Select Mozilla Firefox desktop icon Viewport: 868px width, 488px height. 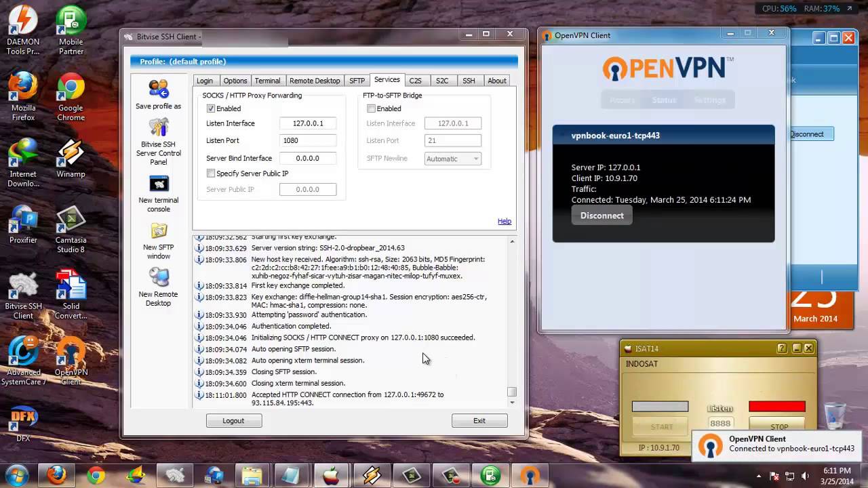click(x=23, y=97)
